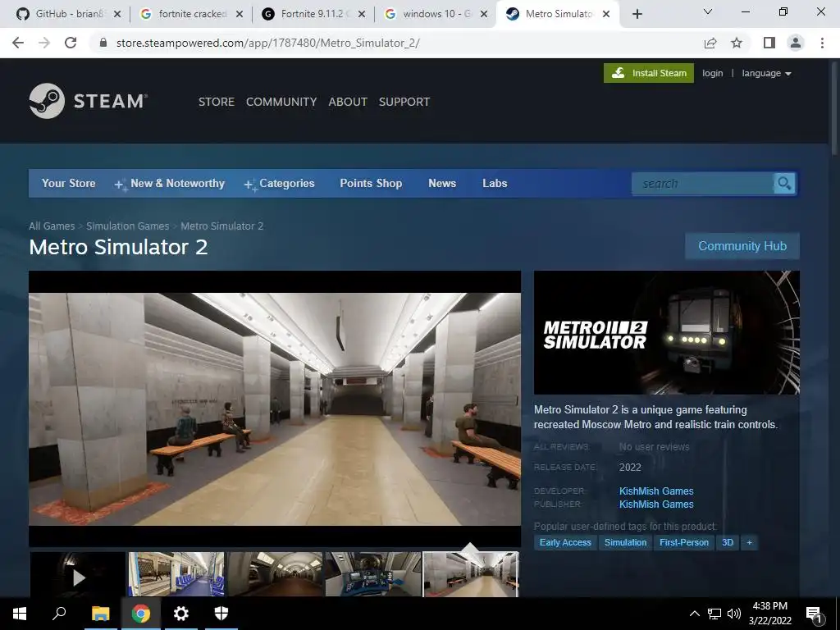Open the KishMish Games publisher link
The width and height of the screenshot is (840, 630).
(656, 504)
